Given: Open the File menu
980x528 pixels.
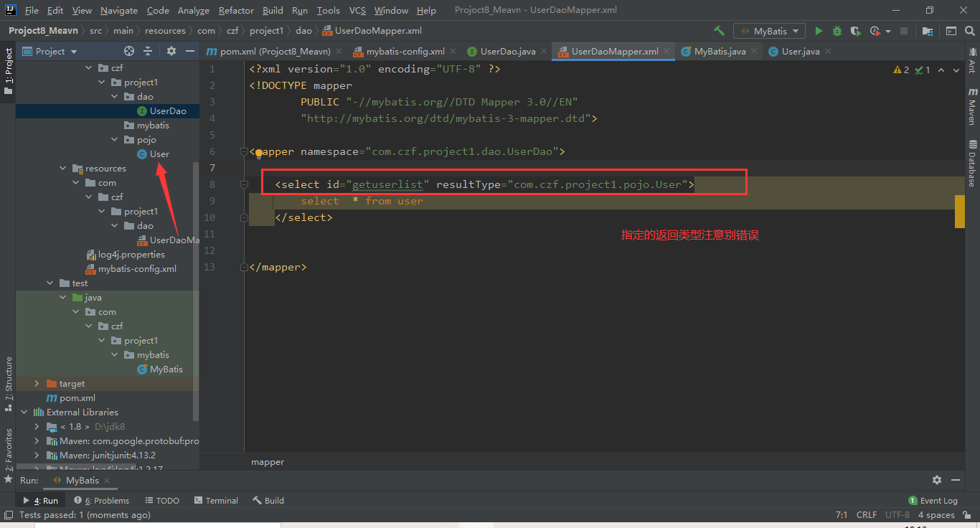Looking at the screenshot, I should coord(32,10).
